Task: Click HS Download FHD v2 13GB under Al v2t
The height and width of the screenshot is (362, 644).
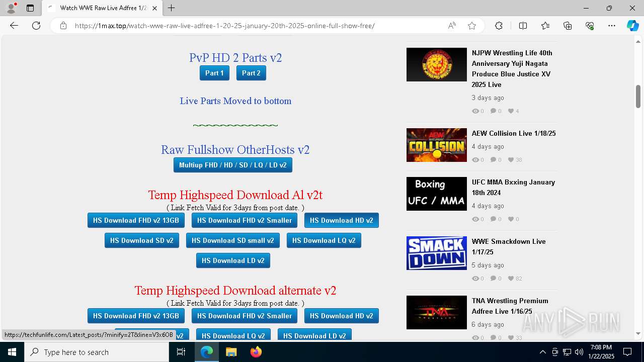Action: click(x=136, y=220)
